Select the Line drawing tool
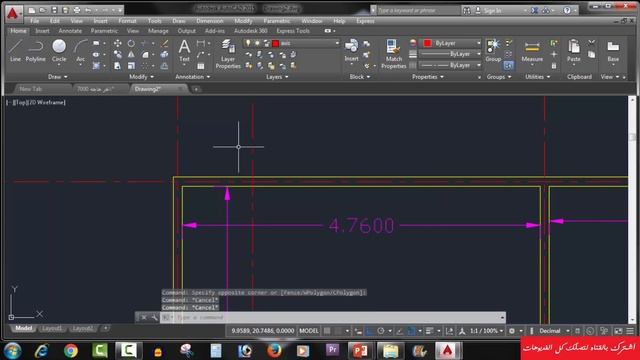 coord(15,51)
